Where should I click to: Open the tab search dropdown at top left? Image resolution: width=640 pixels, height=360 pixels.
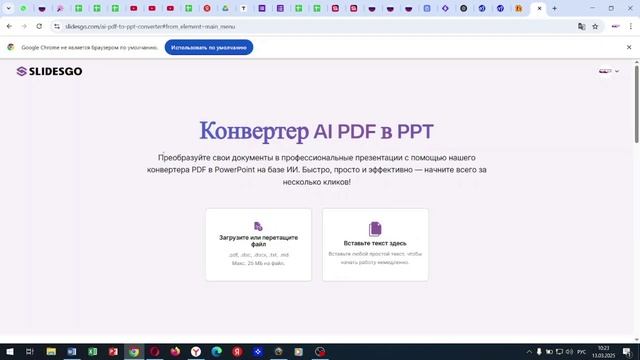pos(8,8)
